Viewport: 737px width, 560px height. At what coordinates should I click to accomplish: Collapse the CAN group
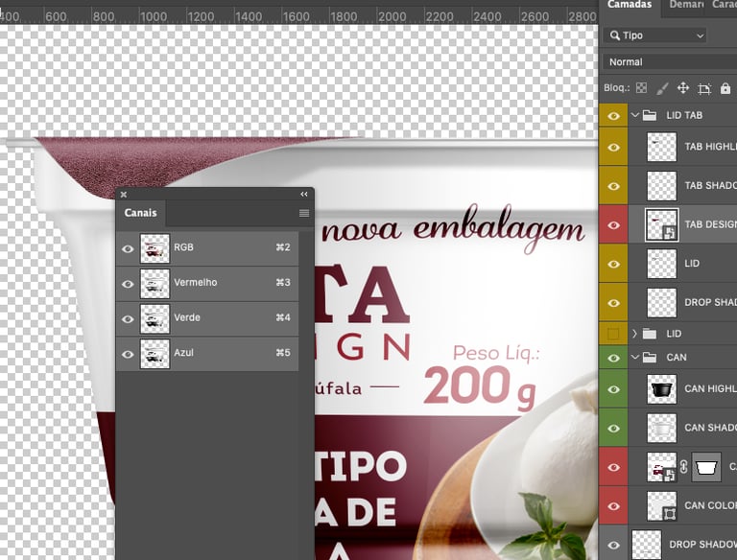[634, 357]
